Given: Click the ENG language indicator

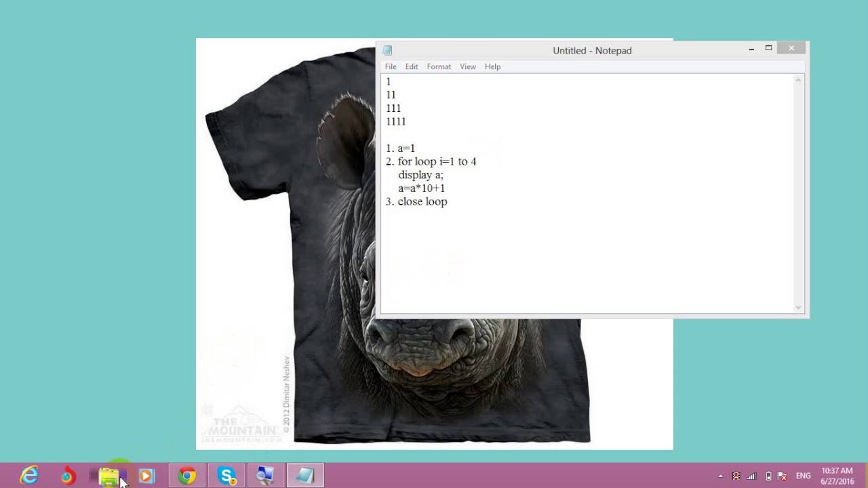Looking at the screenshot, I should pyautogui.click(x=804, y=476).
